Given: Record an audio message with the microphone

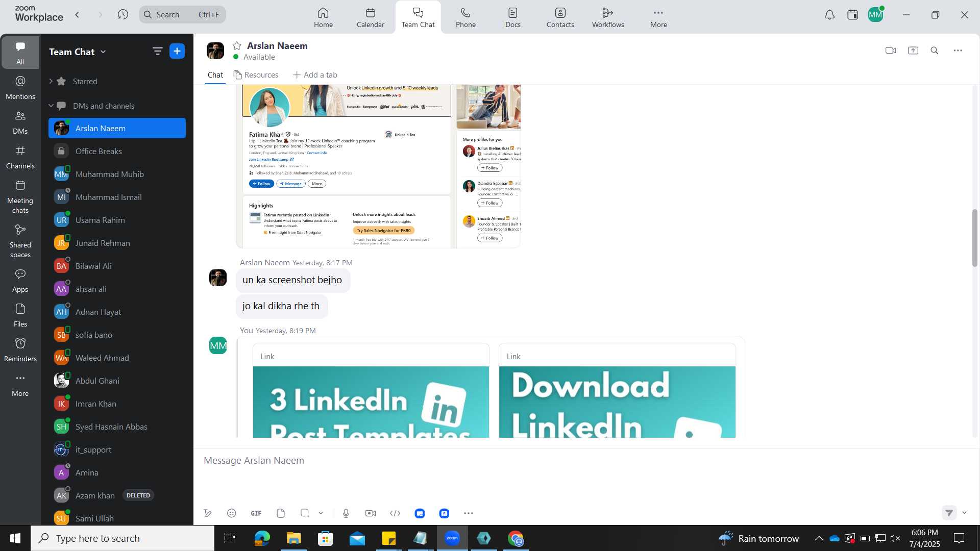Looking at the screenshot, I should coord(346,513).
